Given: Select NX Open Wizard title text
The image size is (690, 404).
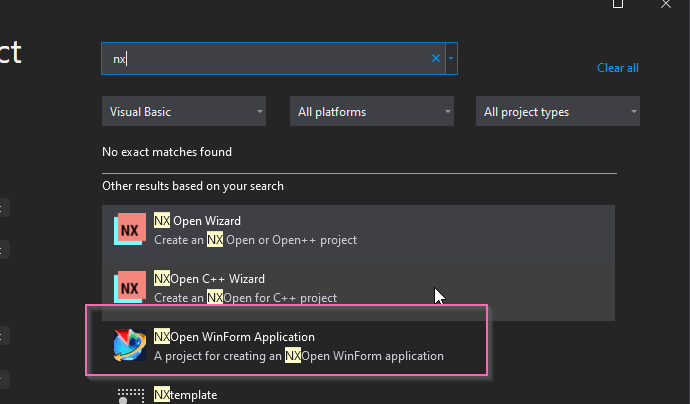Looking at the screenshot, I should tap(197, 221).
